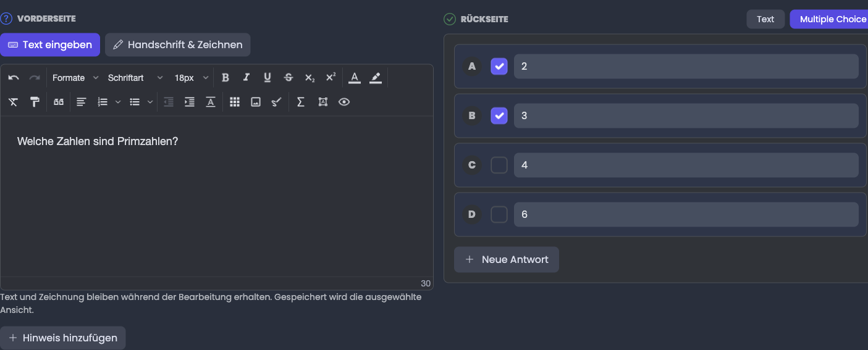Toggle bold formatting
Viewport: 868px width, 350px height.
[225, 78]
